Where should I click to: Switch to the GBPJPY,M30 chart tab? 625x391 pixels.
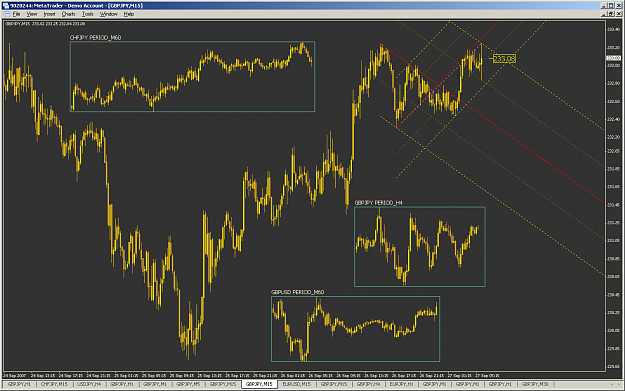[x=535, y=384]
